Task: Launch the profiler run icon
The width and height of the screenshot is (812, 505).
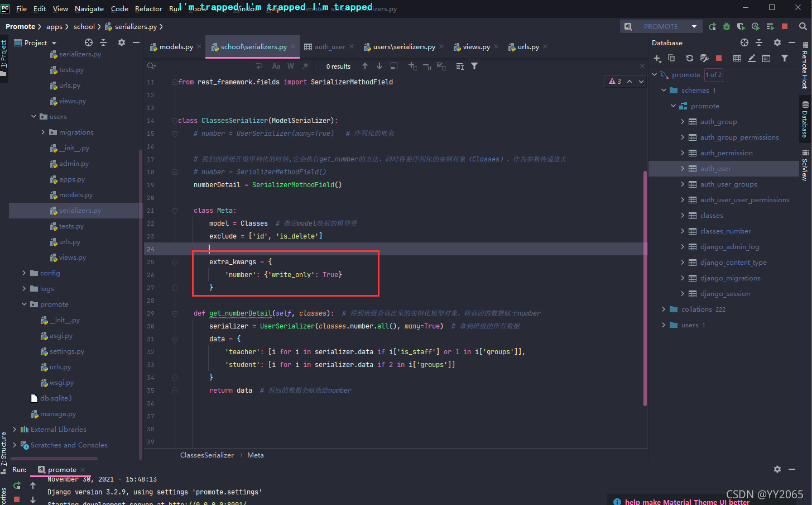Action: 755,26
